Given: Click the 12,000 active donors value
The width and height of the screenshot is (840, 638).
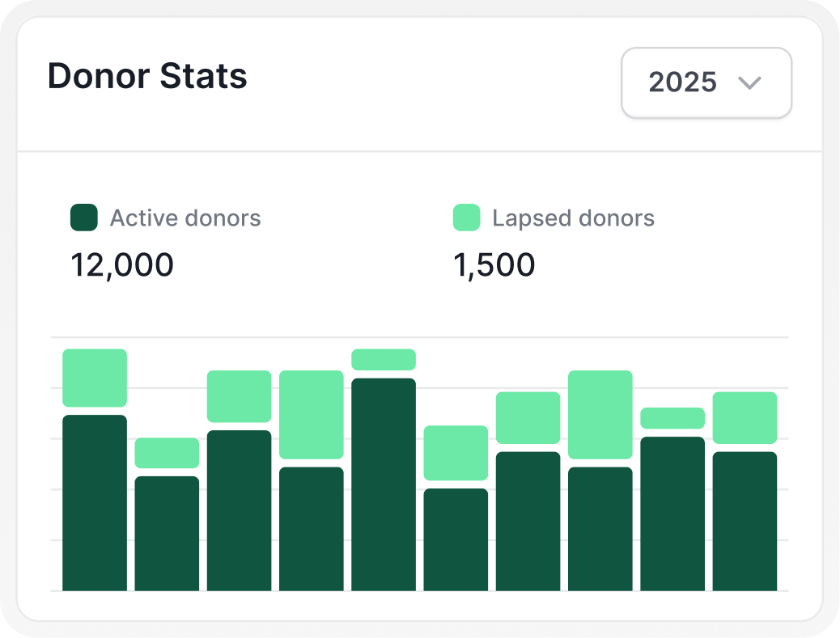Looking at the screenshot, I should pos(122,265).
